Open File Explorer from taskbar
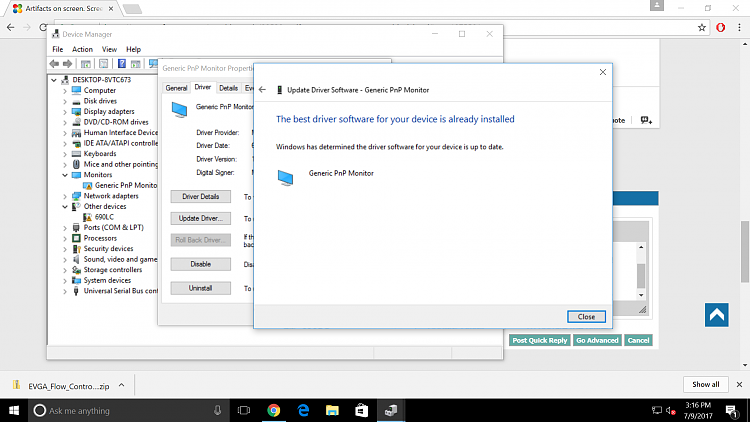 tap(332, 411)
